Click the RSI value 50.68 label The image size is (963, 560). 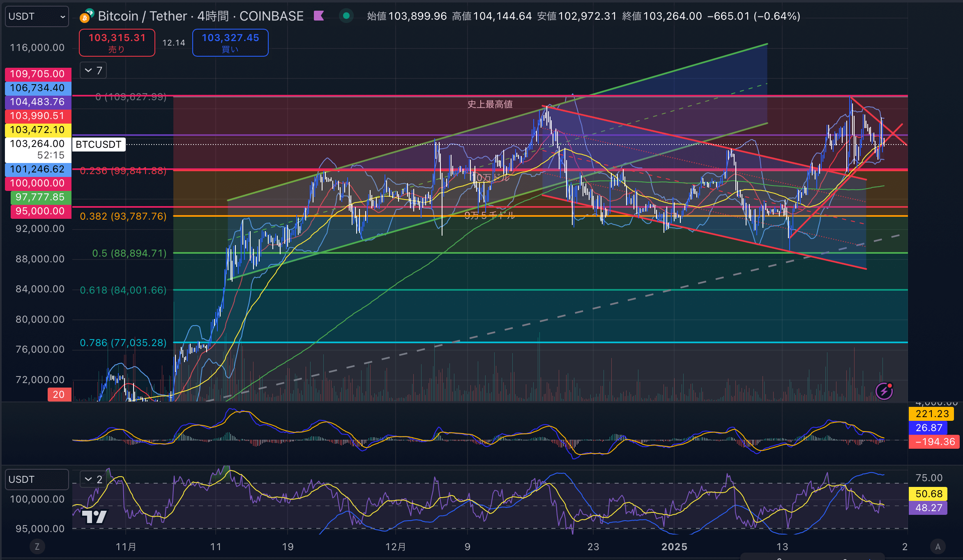point(928,494)
